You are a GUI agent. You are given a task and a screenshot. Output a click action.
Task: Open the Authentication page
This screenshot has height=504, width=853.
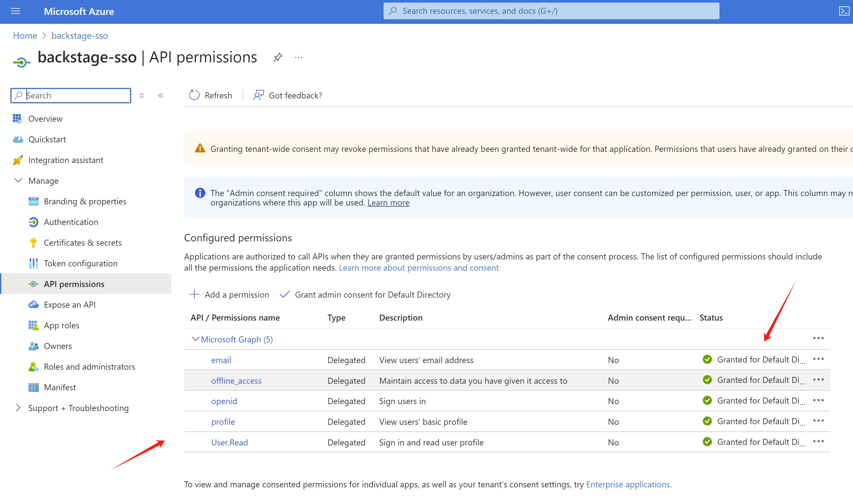tap(71, 222)
